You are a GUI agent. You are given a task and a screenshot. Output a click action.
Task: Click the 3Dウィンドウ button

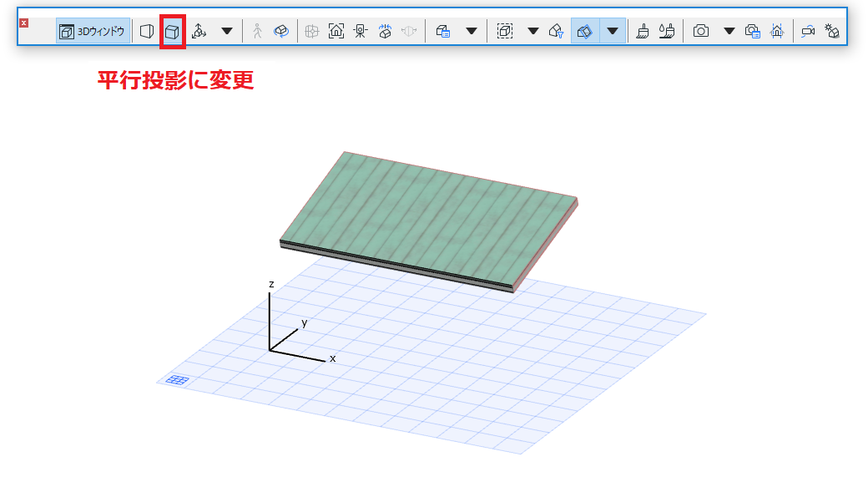pyautogui.click(x=93, y=31)
